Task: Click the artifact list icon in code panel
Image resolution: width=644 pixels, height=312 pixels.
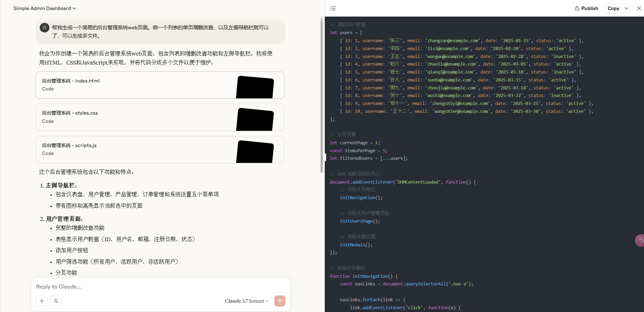Action: tap(333, 8)
